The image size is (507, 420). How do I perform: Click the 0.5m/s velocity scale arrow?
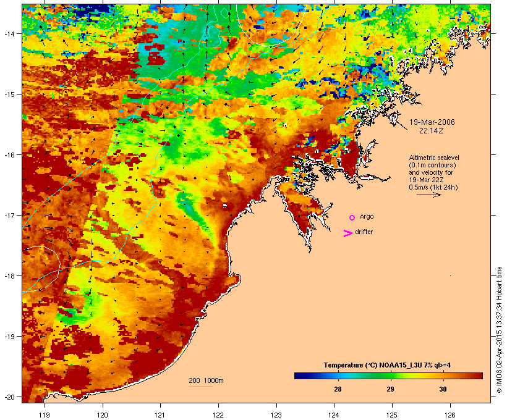click(x=428, y=195)
